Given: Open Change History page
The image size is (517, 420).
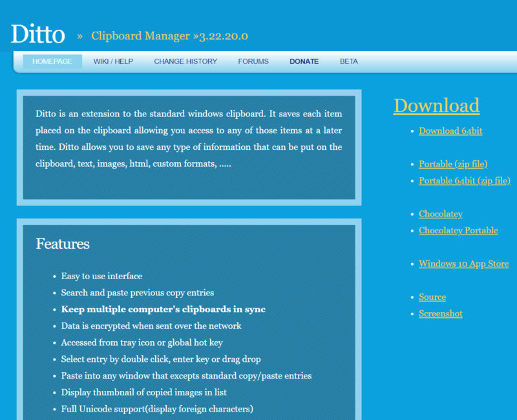Looking at the screenshot, I should click(185, 61).
